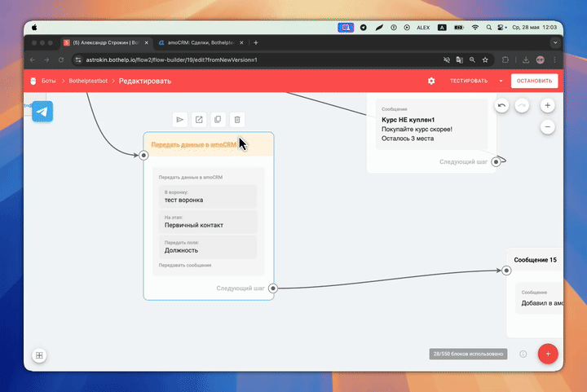This screenshot has height=392, width=587.
Task: Click the blocks used counter
Action: tap(468, 354)
